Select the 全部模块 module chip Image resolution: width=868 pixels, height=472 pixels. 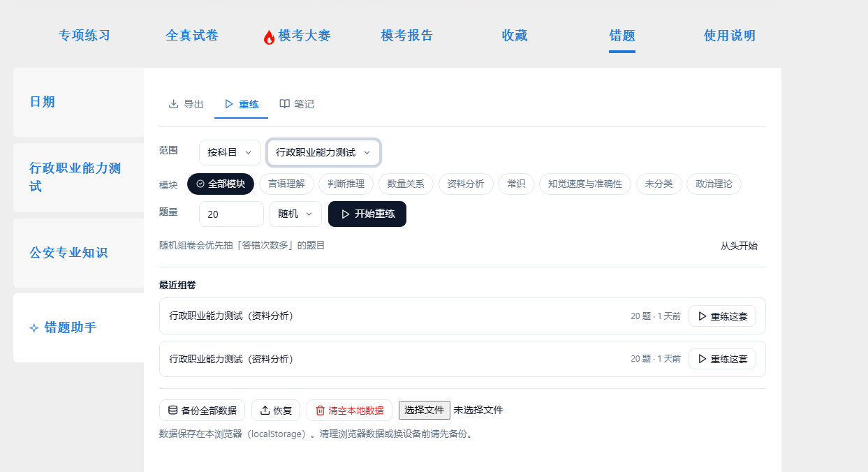click(x=221, y=184)
